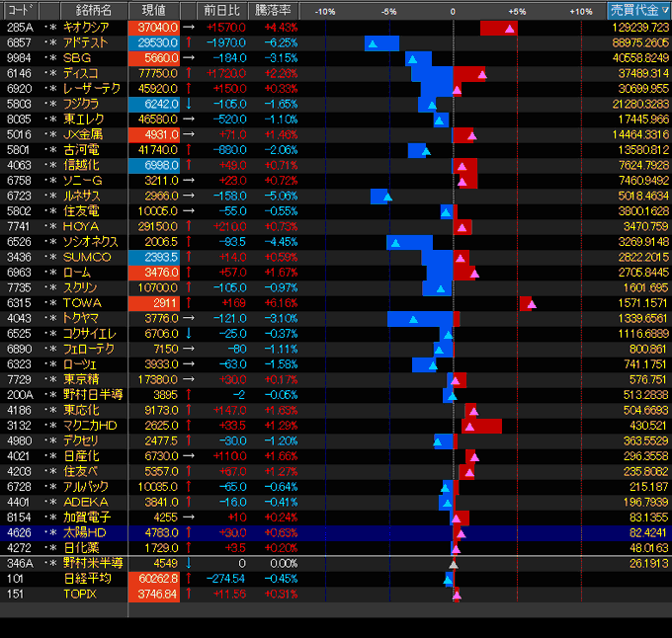Viewport: 672px width, 638px height.
Task: Select the 日化薬 stock name
Action: tap(81, 548)
